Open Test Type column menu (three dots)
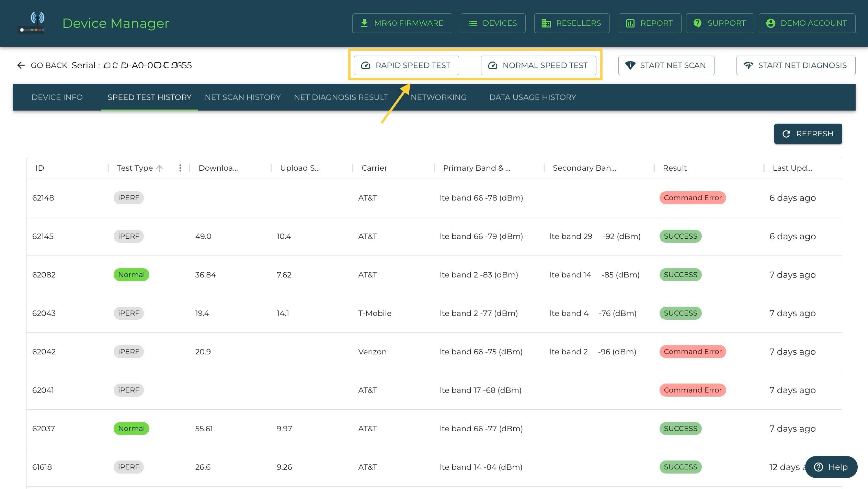Image resolution: width=868 pixels, height=489 pixels. (x=180, y=168)
